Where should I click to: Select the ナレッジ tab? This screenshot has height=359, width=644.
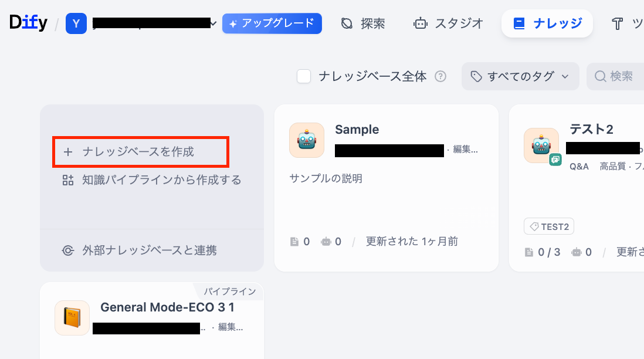pyautogui.click(x=547, y=23)
